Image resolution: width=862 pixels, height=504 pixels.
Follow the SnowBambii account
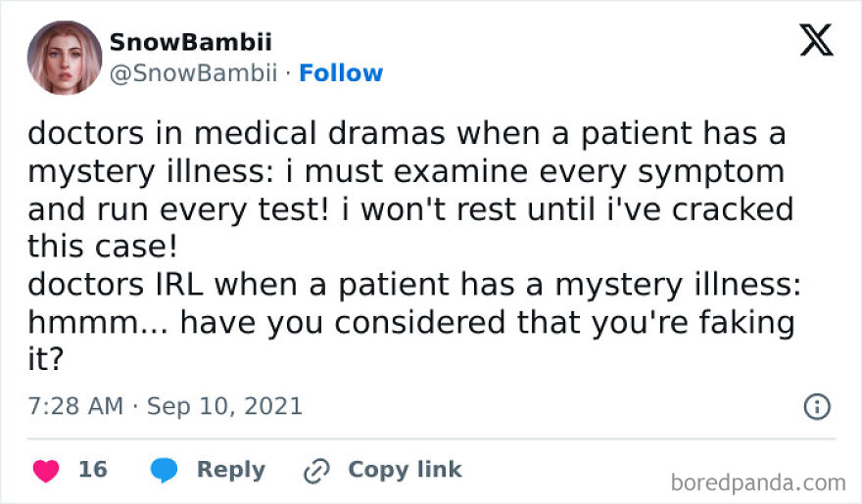(x=341, y=73)
